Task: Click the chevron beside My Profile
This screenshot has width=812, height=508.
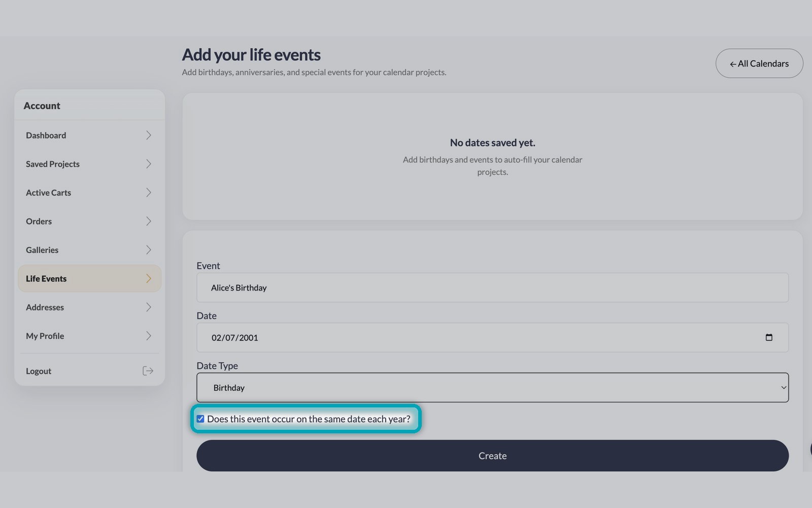Action: click(149, 336)
